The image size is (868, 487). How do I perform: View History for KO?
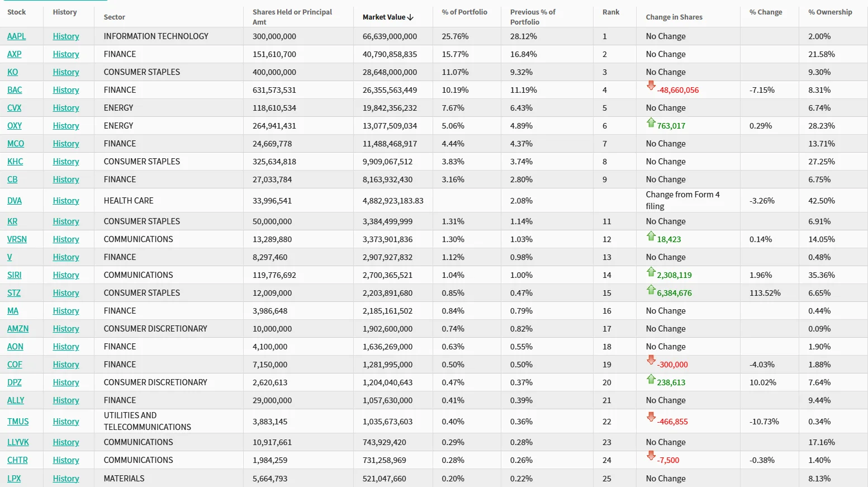click(x=66, y=72)
